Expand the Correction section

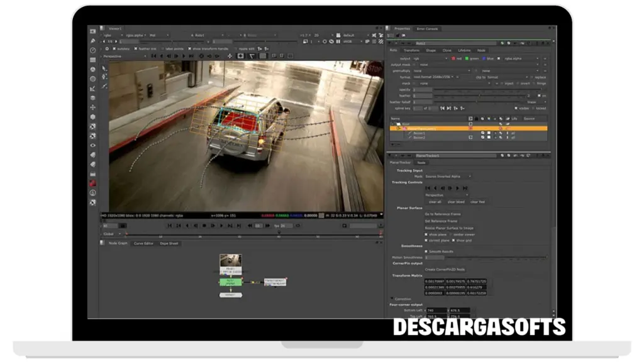[392, 299]
